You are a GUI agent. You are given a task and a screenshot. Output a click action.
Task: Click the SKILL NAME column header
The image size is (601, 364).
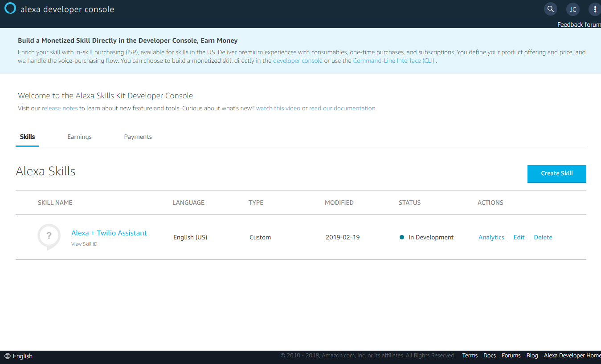pos(55,202)
